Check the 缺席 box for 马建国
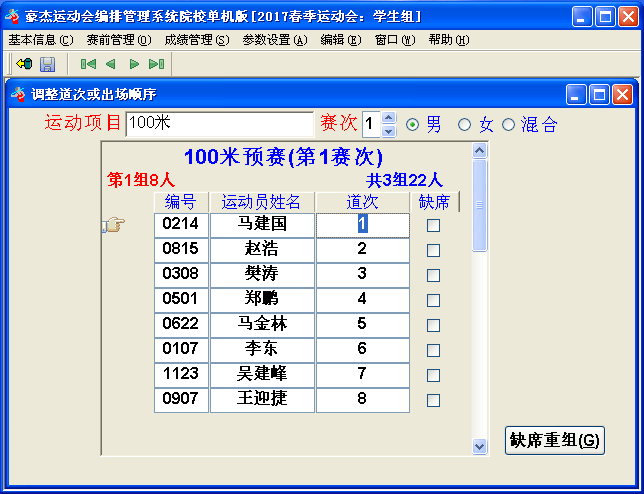The height and width of the screenshot is (494, 644). coord(433,225)
